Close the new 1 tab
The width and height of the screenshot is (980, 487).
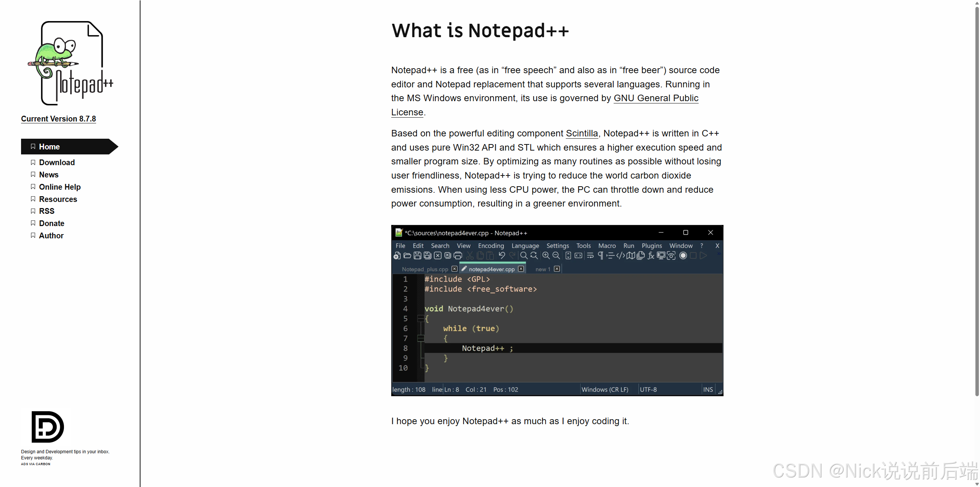[557, 269]
